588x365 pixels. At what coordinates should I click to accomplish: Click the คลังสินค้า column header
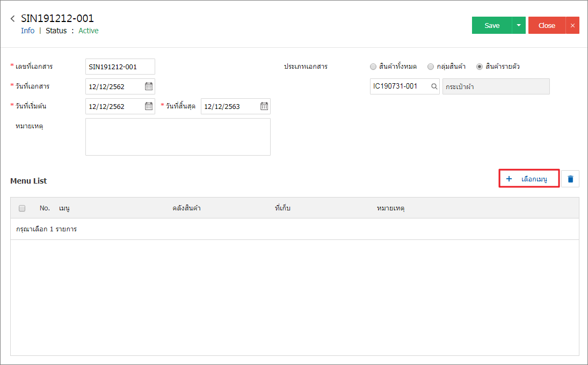click(186, 208)
